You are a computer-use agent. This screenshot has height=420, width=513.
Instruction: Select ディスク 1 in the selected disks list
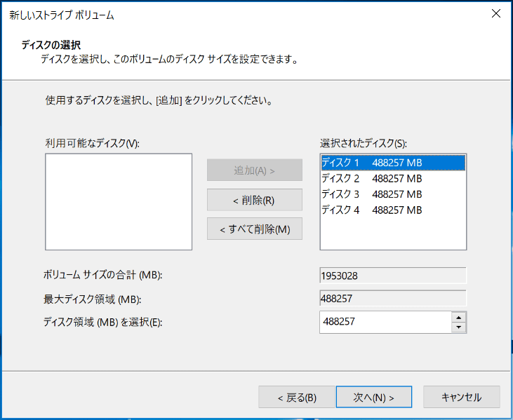[393, 163]
